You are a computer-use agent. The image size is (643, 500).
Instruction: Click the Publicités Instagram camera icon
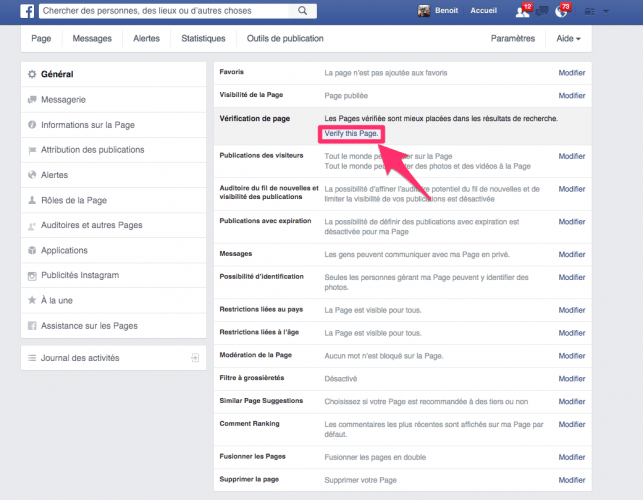(32, 276)
